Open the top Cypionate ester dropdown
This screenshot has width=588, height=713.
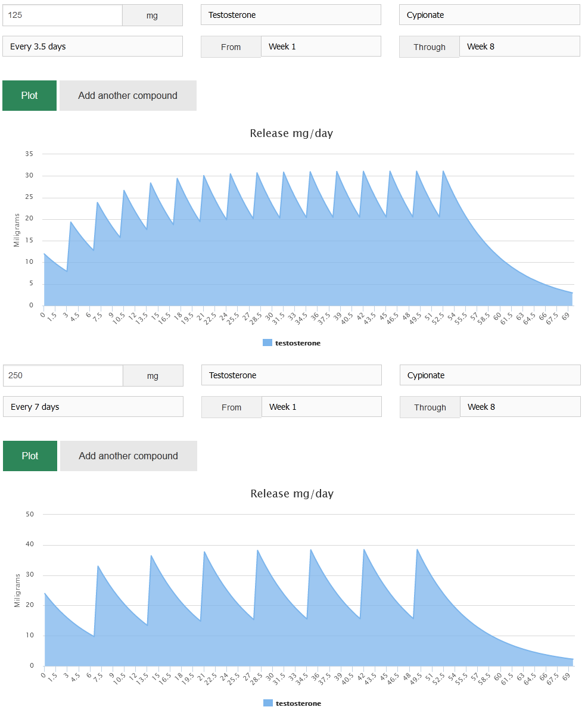pyautogui.click(x=489, y=15)
